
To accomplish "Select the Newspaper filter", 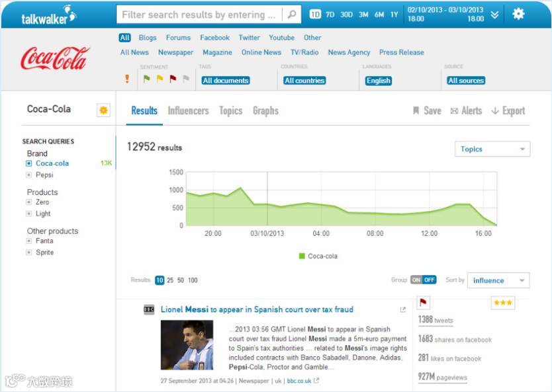I will tap(175, 52).
